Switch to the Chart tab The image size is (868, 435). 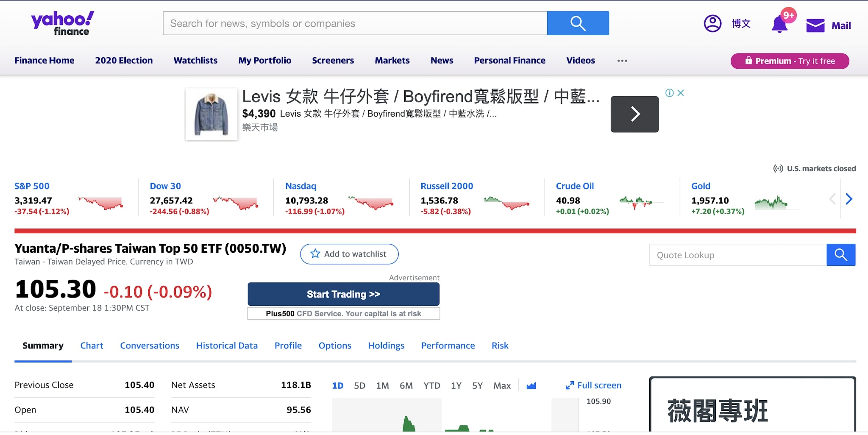pos(92,346)
